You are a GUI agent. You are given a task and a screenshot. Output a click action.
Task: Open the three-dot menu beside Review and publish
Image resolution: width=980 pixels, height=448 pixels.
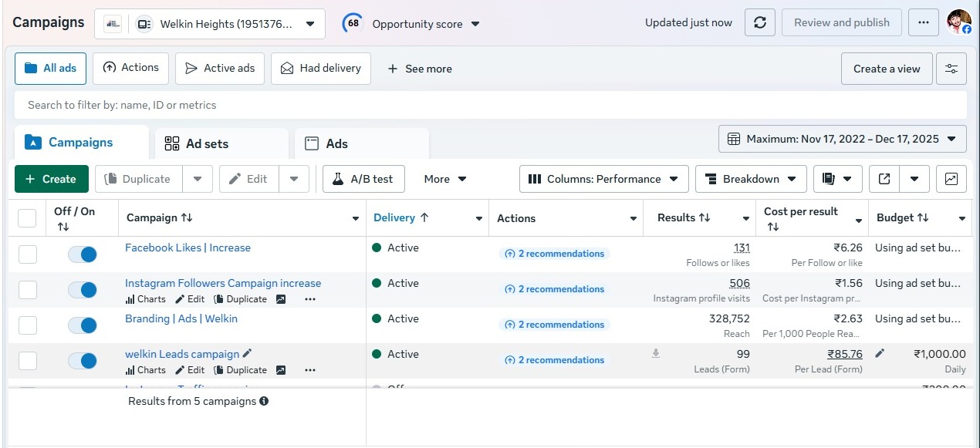[923, 22]
